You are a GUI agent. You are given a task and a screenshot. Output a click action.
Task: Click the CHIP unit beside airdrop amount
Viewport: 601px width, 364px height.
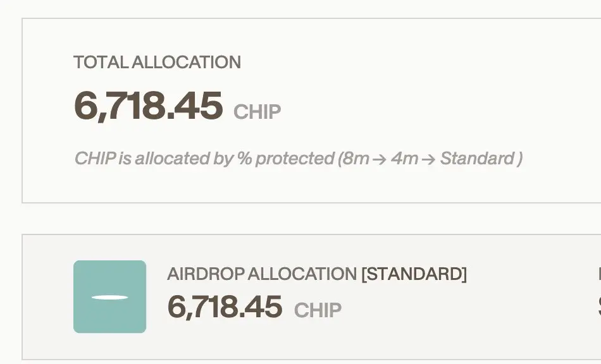318,310
